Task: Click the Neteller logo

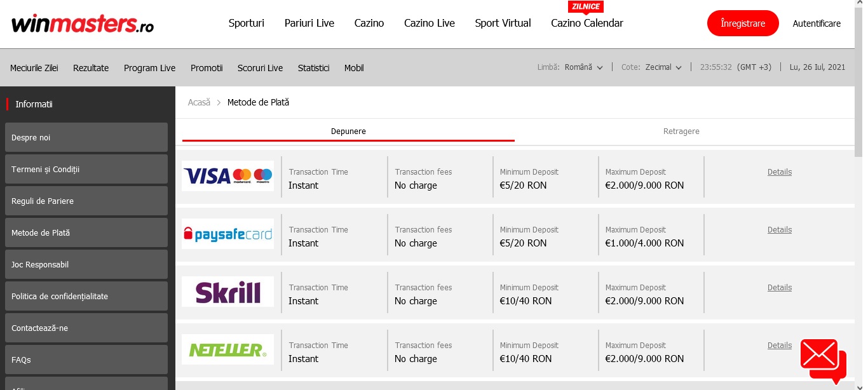Action: [x=227, y=349]
